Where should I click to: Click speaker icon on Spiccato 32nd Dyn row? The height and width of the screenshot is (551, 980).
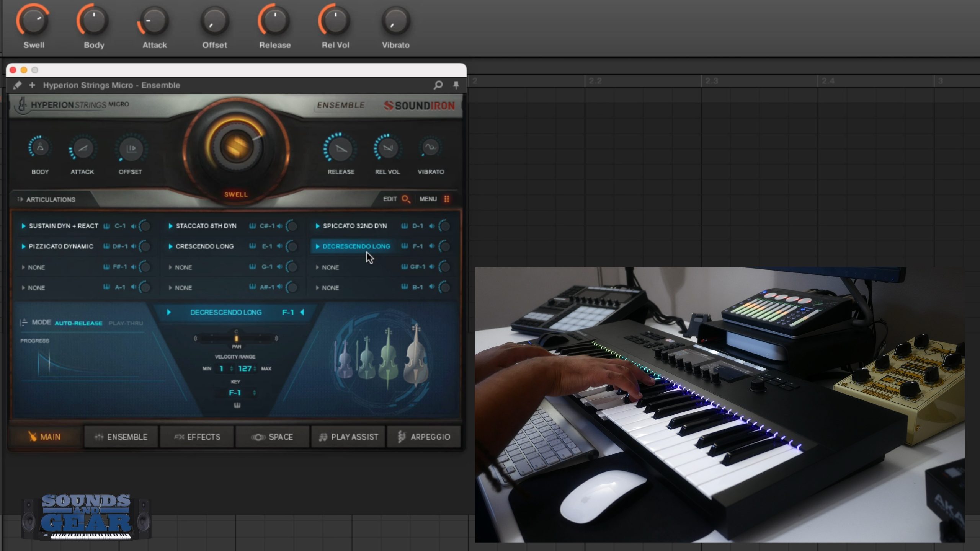pyautogui.click(x=432, y=226)
